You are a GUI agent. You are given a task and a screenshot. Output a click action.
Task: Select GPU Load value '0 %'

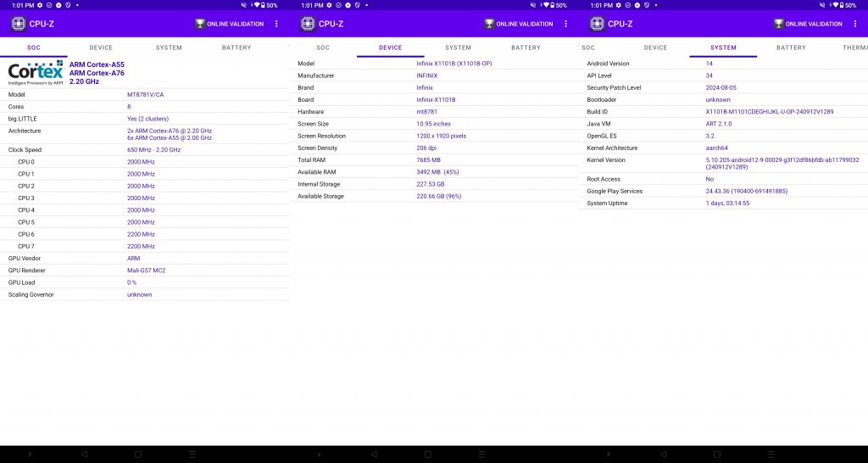(131, 282)
